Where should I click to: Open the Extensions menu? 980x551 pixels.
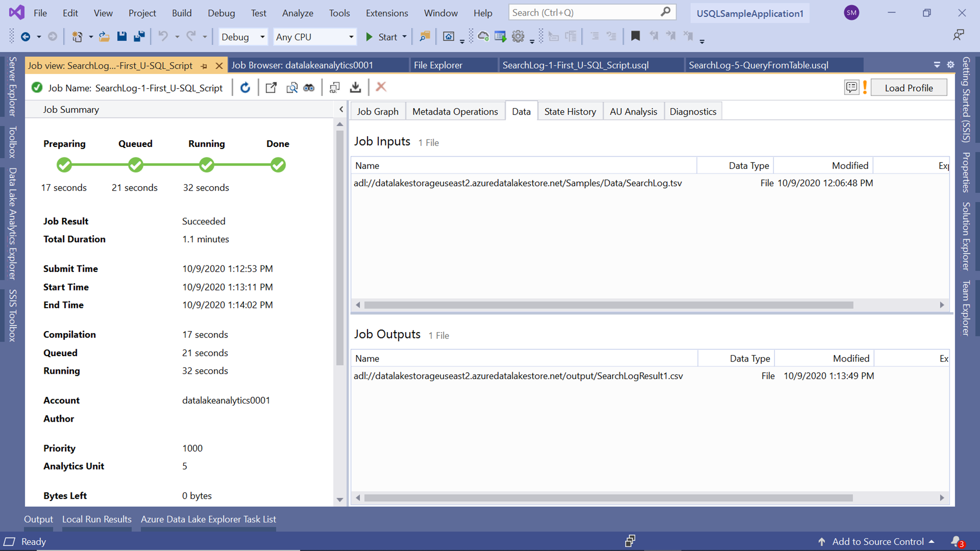click(387, 13)
